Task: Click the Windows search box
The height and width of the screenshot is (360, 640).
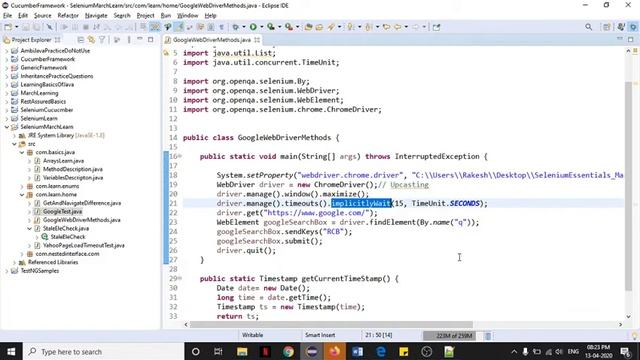Action: coord(104,351)
